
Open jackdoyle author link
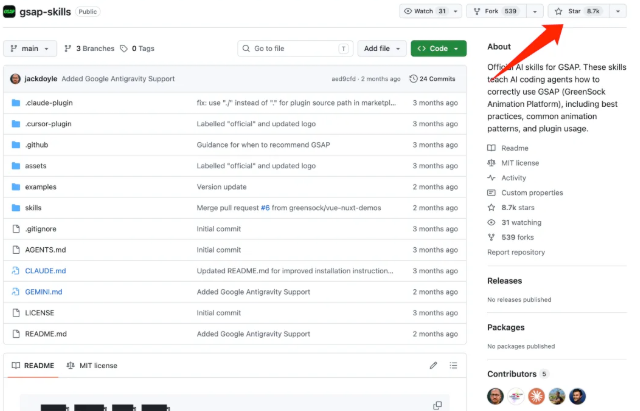41,79
